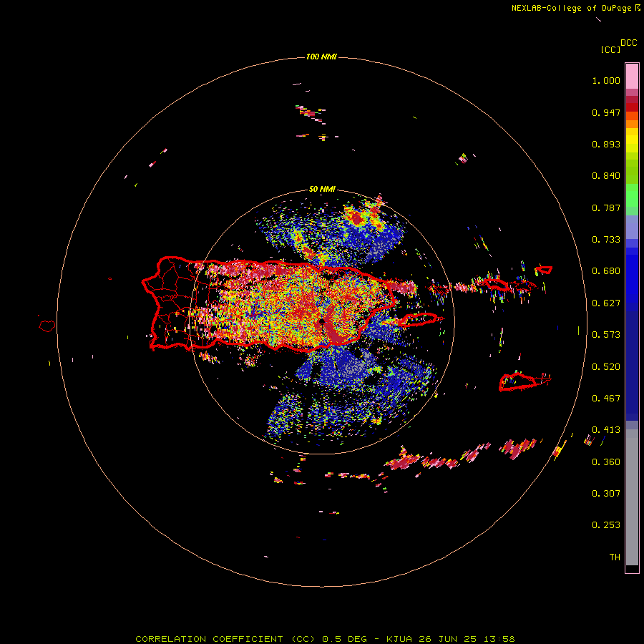644x644 pixels.
Task: Click the 0.840 scale value
Action: tap(606, 176)
